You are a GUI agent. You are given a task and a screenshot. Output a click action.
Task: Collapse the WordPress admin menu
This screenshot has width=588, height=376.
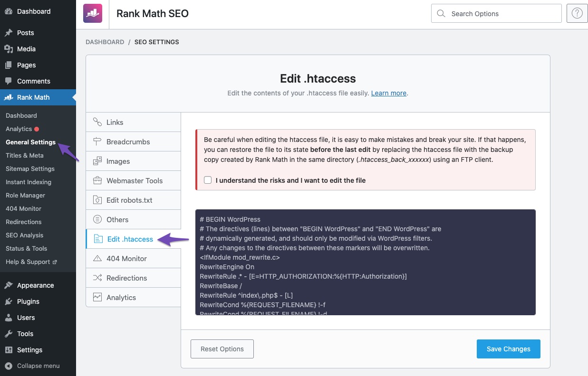click(x=32, y=366)
